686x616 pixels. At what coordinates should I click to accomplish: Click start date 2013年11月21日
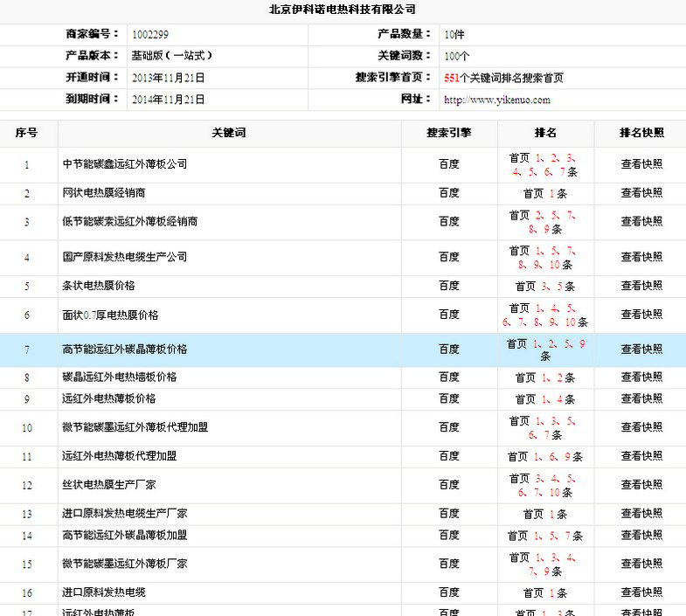pos(168,78)
